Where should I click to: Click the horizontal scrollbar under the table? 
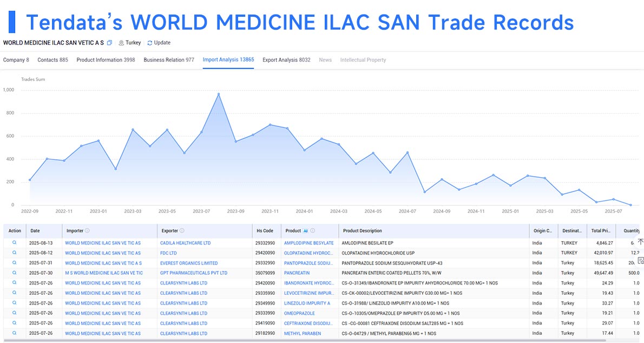304,340
